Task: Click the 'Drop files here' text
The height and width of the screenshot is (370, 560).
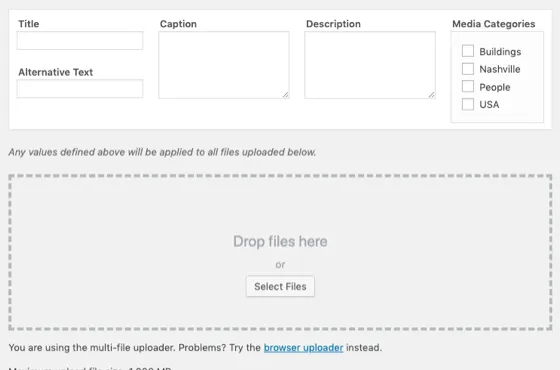Action: 280,241
